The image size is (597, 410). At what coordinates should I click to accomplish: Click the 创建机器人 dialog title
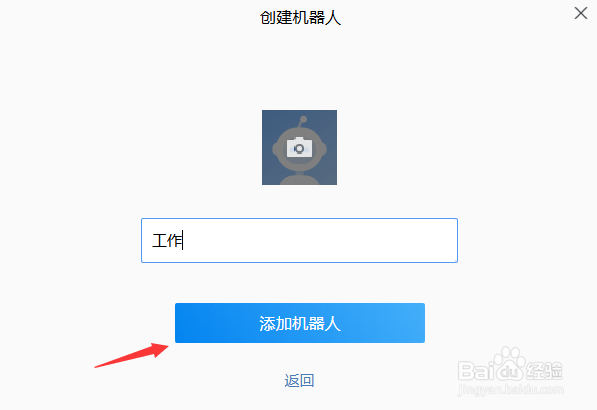click(300, 18)
